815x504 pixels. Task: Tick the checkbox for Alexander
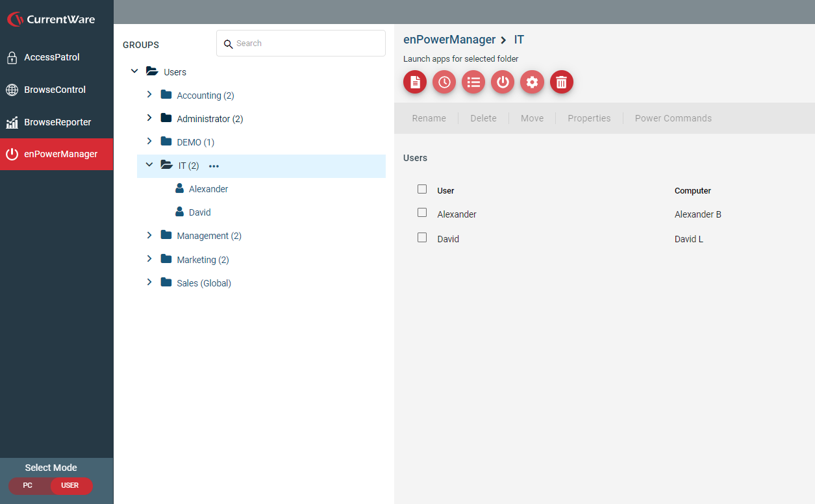pos(422,213)
